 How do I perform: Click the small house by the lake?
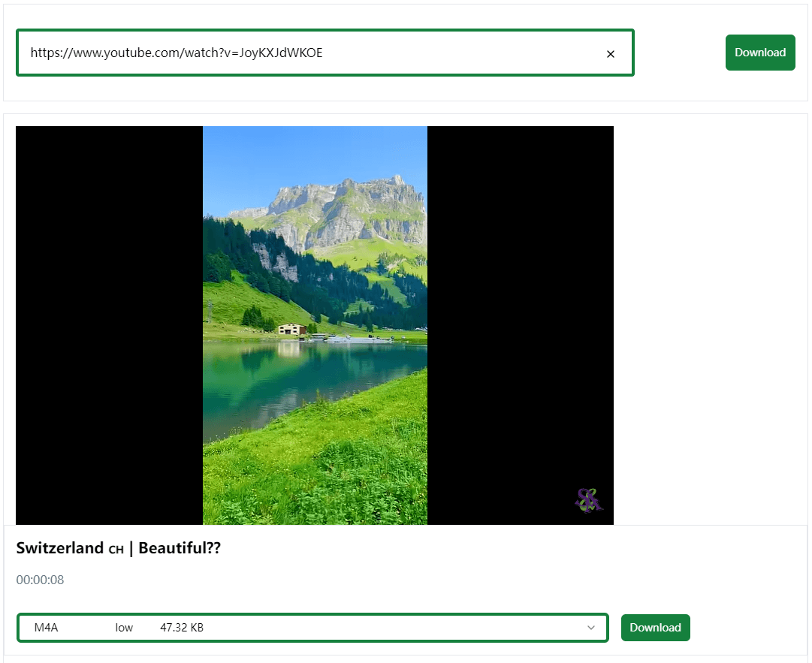point(291,329)
